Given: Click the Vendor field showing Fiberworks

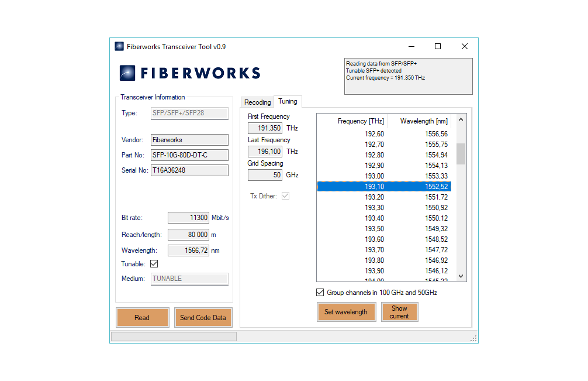Looking at the screenshot, I should coord(189,140).
